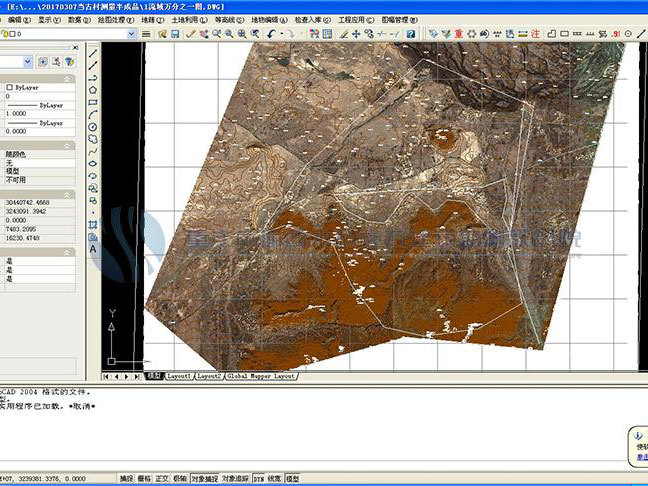The image size is (648, 486).
Task: Select the Ellipse draw tool
Action: click(x=93, y=164)
